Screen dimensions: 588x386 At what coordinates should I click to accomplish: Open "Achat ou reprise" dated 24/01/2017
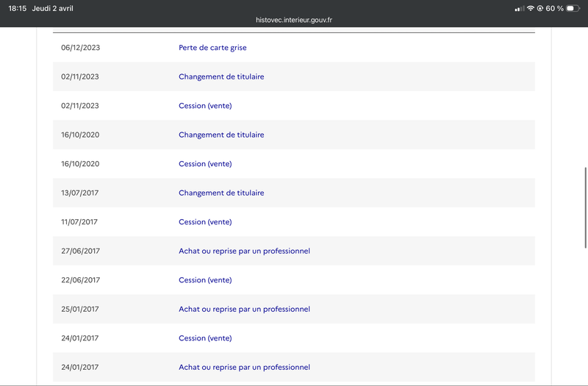[x=244, y=367]
